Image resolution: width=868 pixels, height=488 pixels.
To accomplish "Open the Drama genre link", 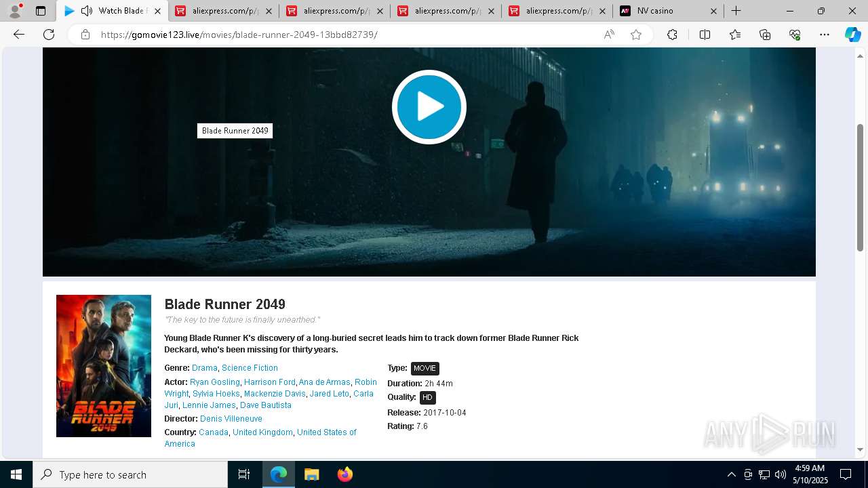I will click(205, 368).
